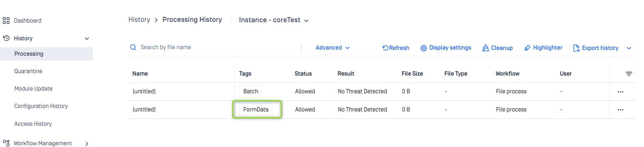Open more actions for the FormData row
This screenshot has width=644, height=147.
(620, 110)
